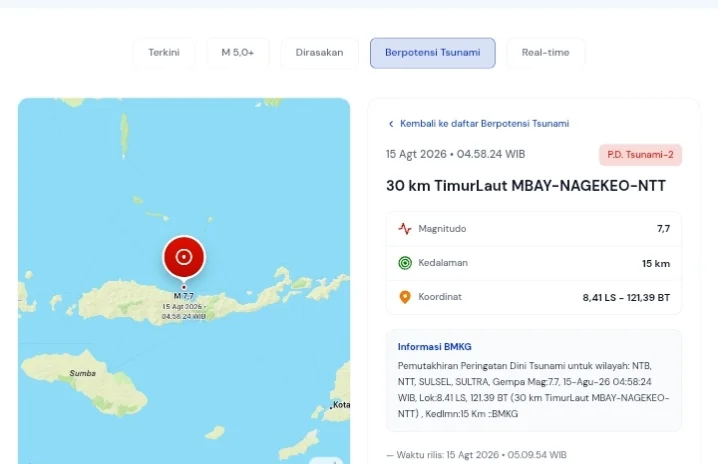The height and width of the screenshot is (464, 718).
Task: Switch to the M 5,0+ tab
Action: pos(238,53)
